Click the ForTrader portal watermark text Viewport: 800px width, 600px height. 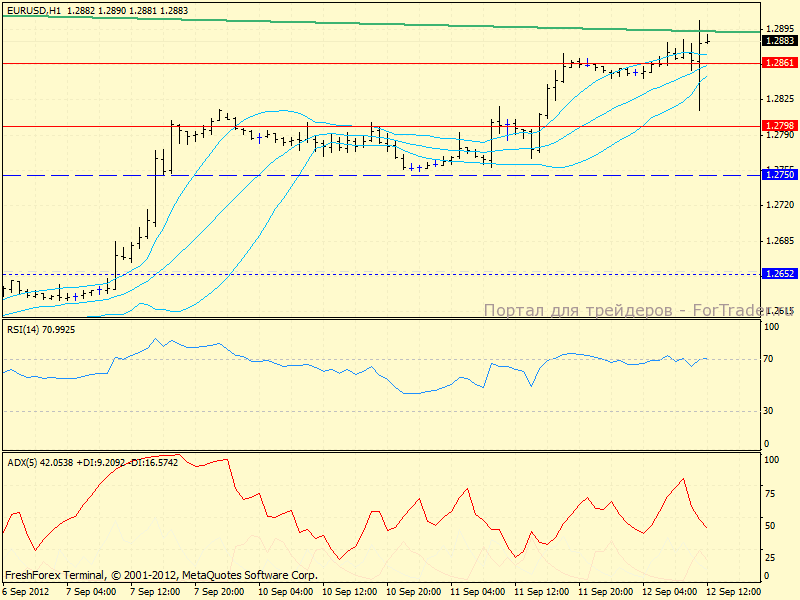pyautogui.click(x=622, y=311)
